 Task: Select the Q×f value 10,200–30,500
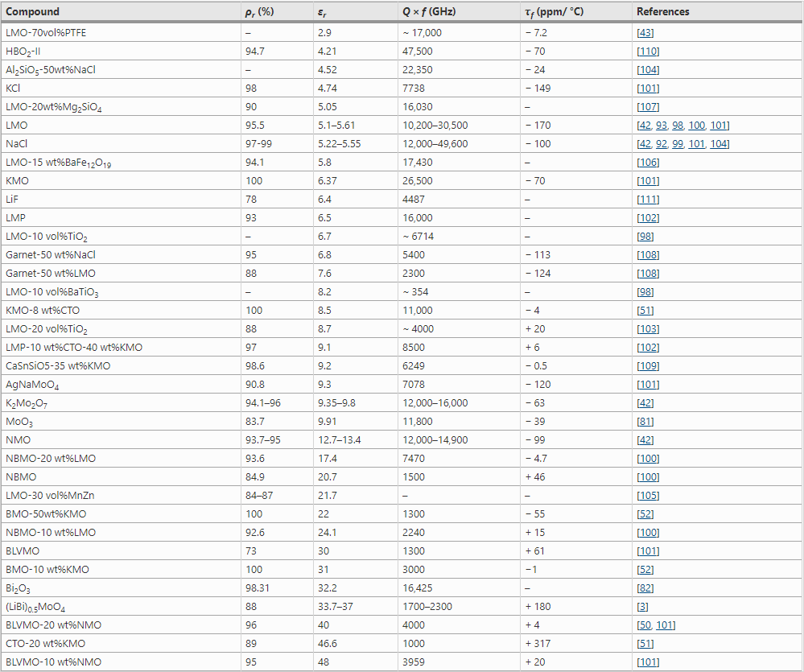pyautogui.click(x=435, y=125)
